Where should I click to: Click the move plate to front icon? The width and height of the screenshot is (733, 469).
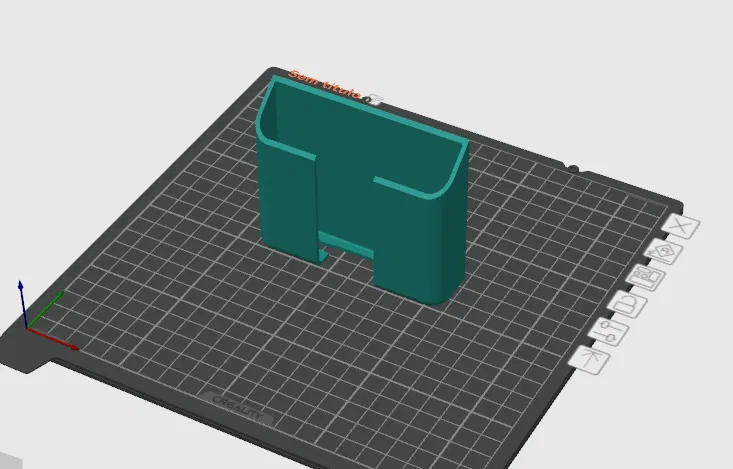tap(589, 360)
